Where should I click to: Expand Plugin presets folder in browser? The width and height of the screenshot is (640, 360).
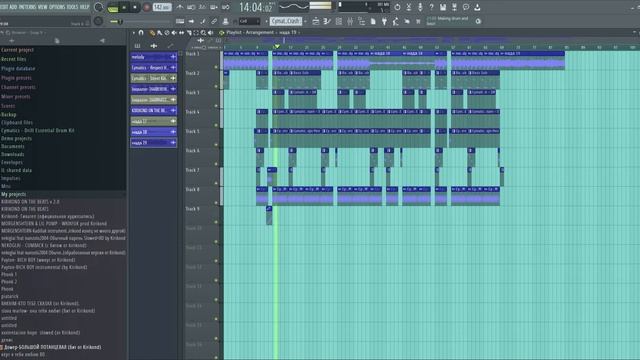point(16,78)
